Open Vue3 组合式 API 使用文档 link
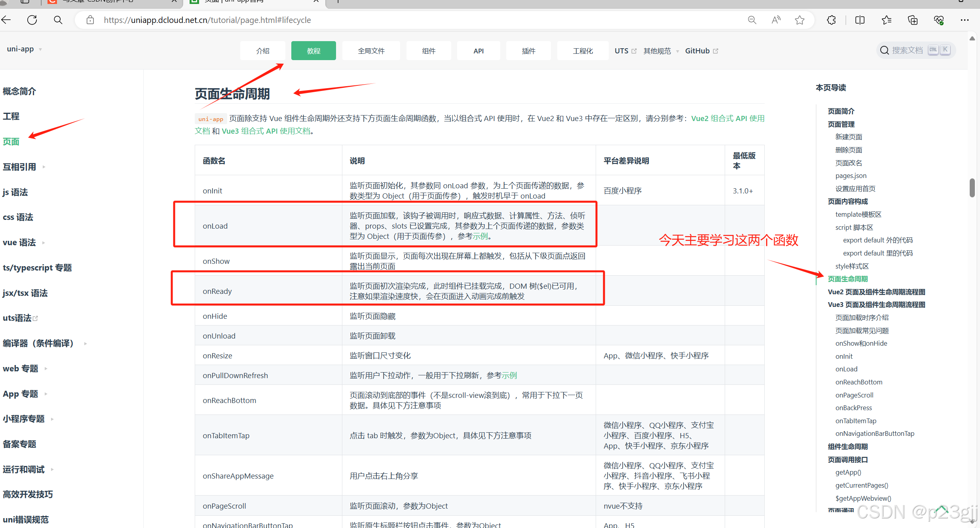Screen dimensions: 980x528 [x=266, y=131]
